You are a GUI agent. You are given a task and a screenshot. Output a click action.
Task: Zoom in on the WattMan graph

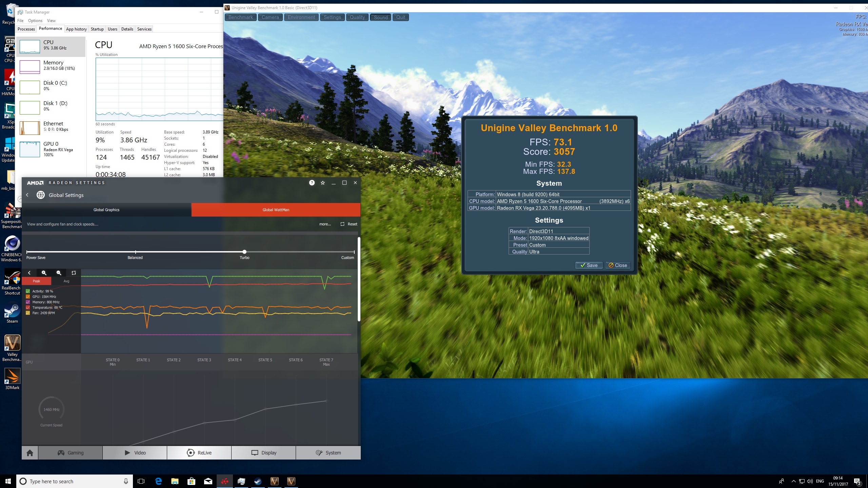(44, 273)
